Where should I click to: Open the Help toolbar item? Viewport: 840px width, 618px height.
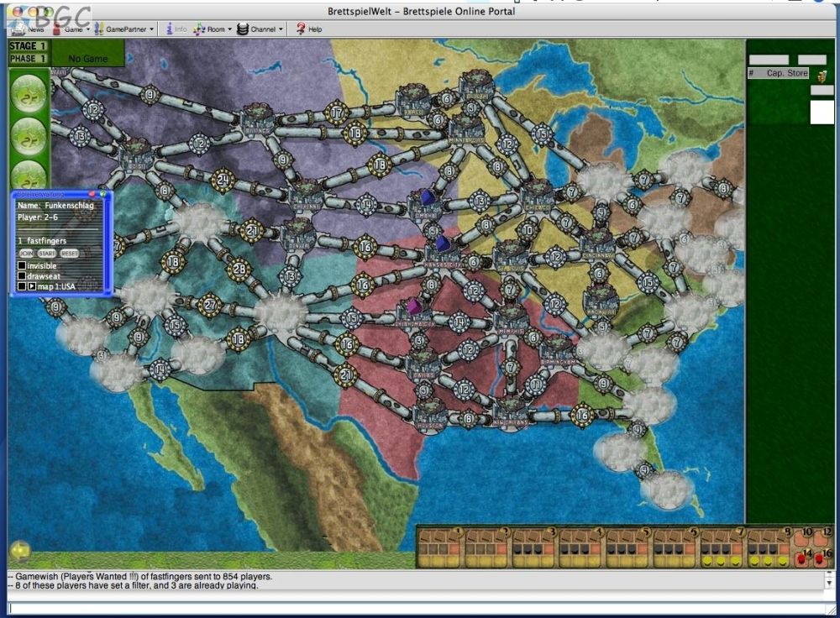[x=309, y=29]
